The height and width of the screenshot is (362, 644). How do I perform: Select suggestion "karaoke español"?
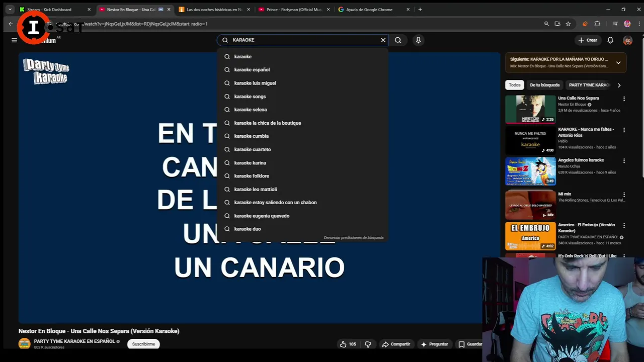[303, 70]
